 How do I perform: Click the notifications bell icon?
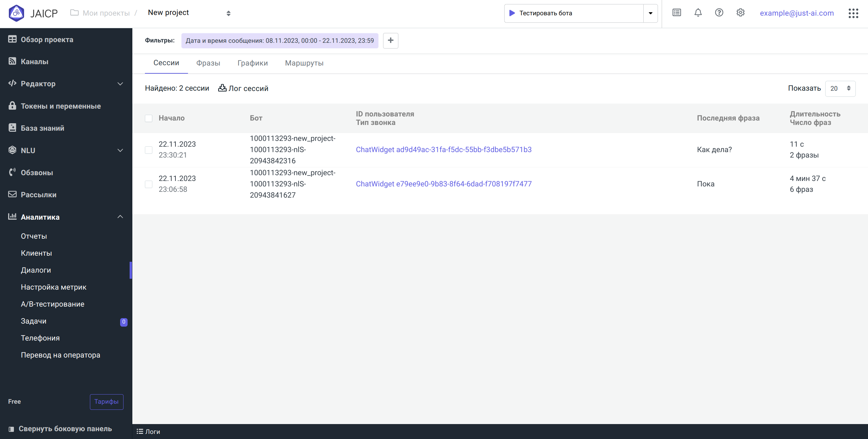tap(698, 13)
